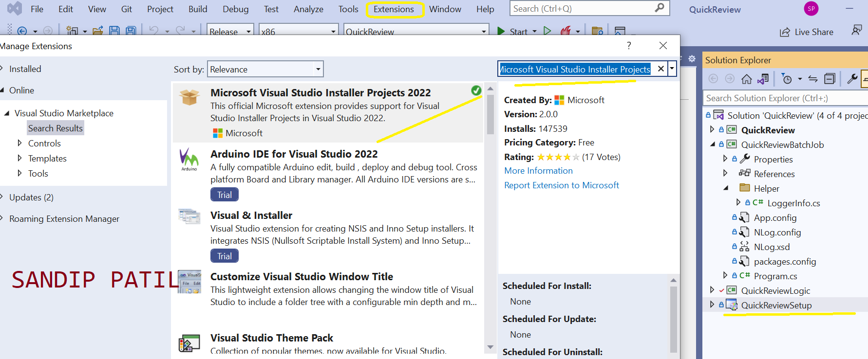The height and width of the screenshot is (359, 868).
Task: Expand the Controls category
Action: pos(19,143)
